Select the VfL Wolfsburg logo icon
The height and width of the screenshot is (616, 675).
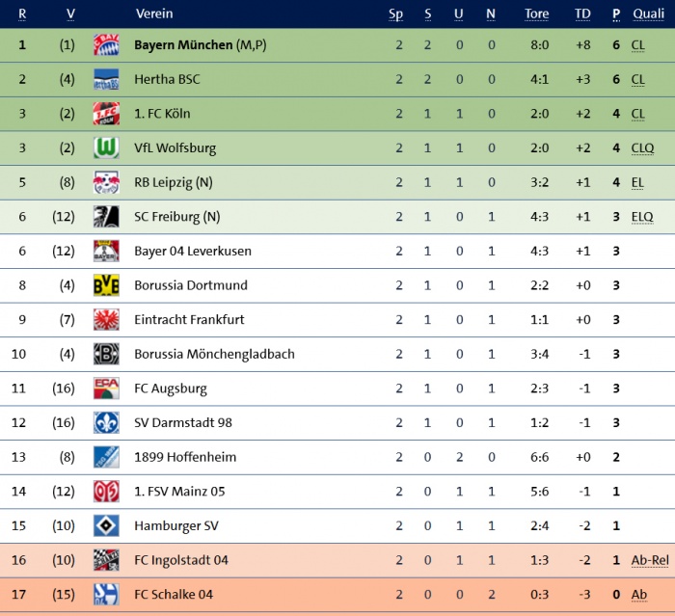click(x=105, y=148)
